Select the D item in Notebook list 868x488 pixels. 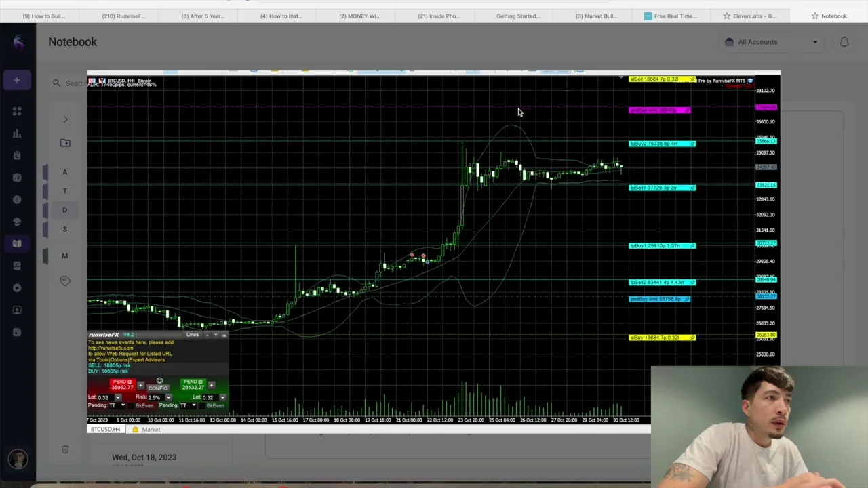(x=65, y=210)
